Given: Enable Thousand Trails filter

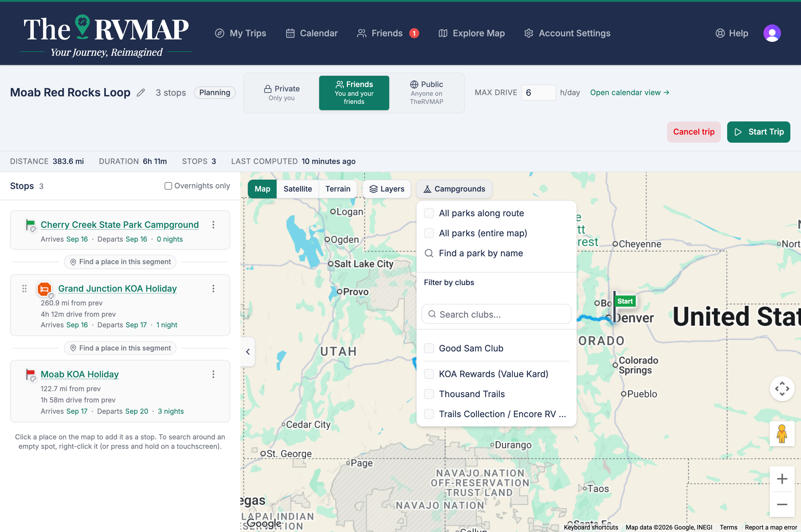Looking at the screenshot, I should click(429, 394).
